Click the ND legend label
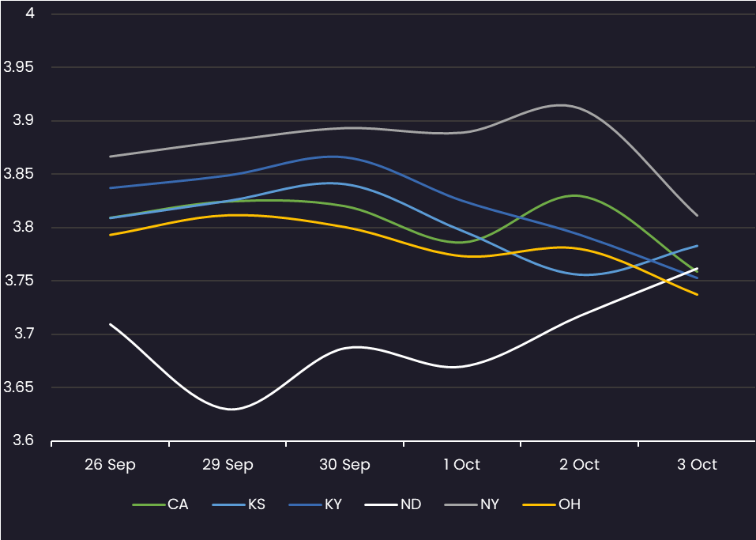Image resolution: width=756 pixels, height=540 pixels. [411, 504]
